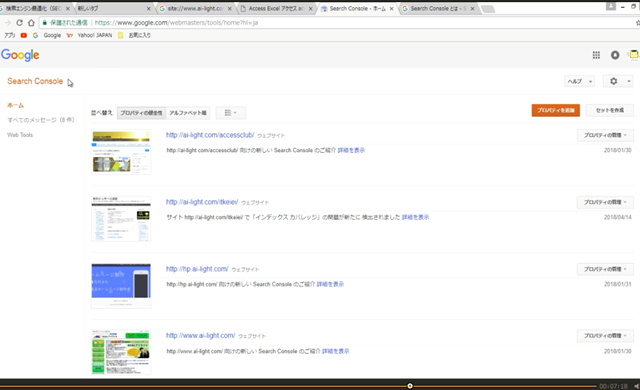Screen dimensions: 640x390
Task: Open the view layout grid dropdown
Action: (231, 113)
